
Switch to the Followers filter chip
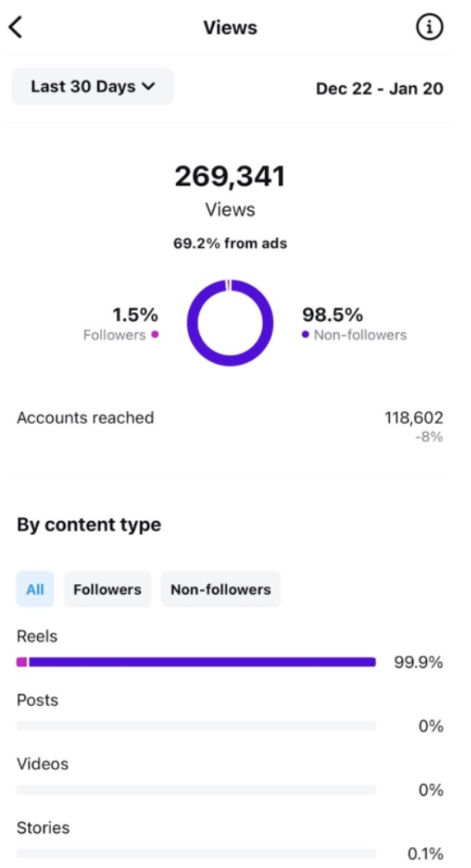click(x=107, y=589)
